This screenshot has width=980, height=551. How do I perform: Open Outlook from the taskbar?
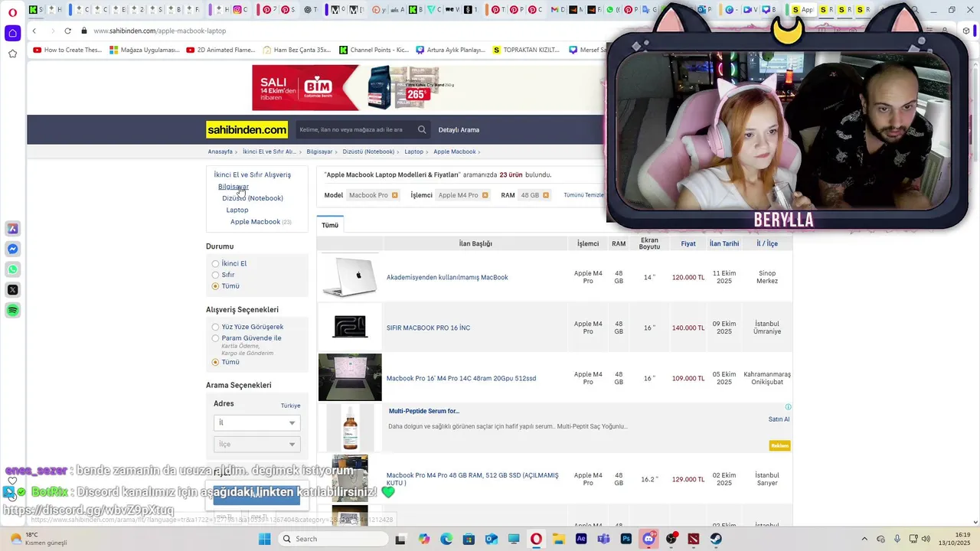491,539
